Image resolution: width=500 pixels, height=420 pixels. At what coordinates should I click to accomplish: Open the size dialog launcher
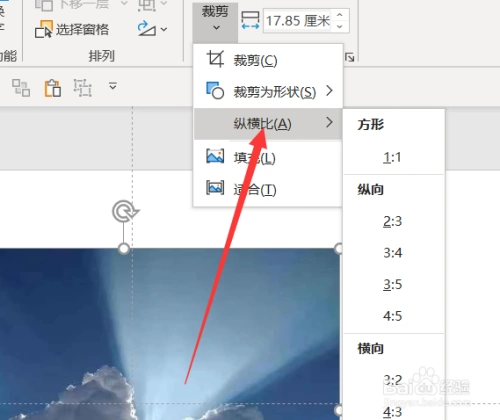(350, 57)
